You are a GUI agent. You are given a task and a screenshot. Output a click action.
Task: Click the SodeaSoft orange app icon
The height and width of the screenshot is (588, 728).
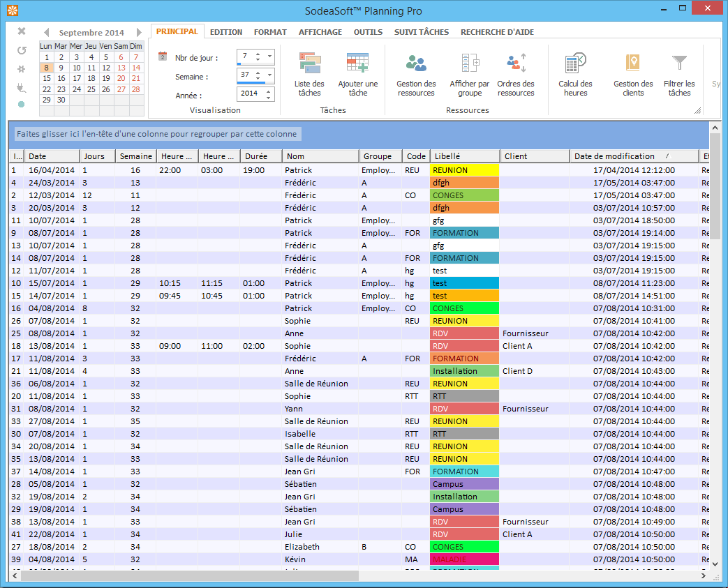click(13, 10)
